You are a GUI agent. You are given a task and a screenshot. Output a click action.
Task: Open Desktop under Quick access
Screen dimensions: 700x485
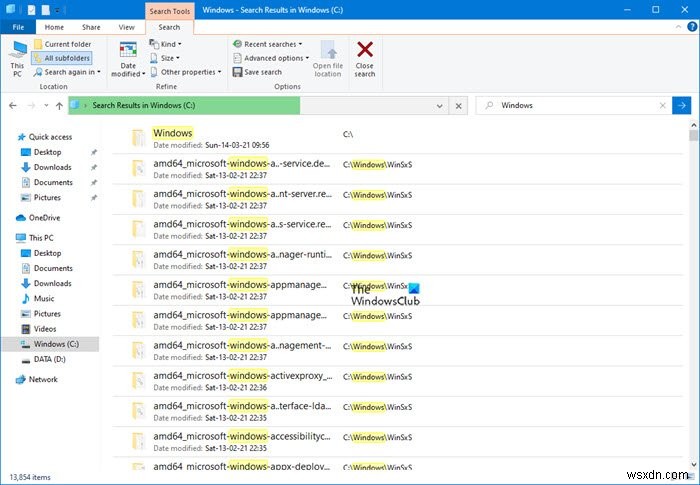point(41,152)
